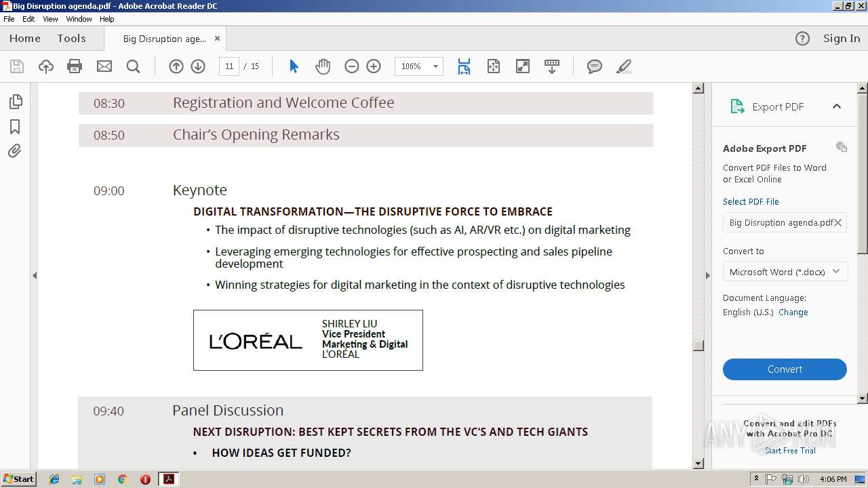Open the Help menu

pos(107,19)
